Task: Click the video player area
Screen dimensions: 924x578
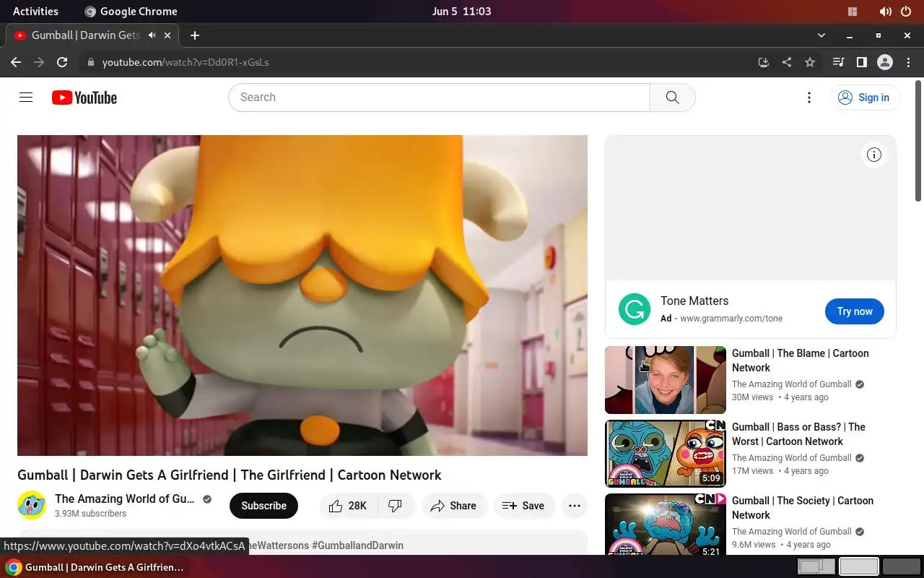Action: [x=302, y=295]
